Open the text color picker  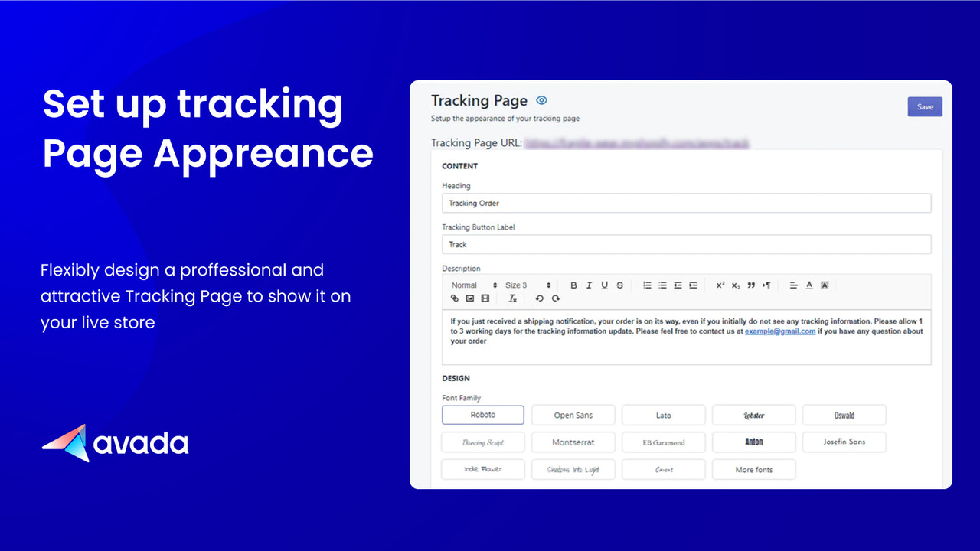(x=808, y=285)
